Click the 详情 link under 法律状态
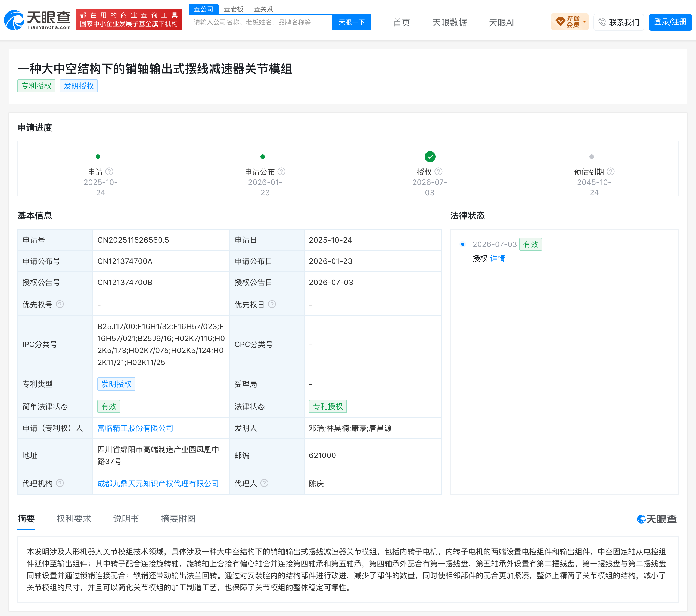The width and height of the screenshot is (696, 616). [498, 259]
